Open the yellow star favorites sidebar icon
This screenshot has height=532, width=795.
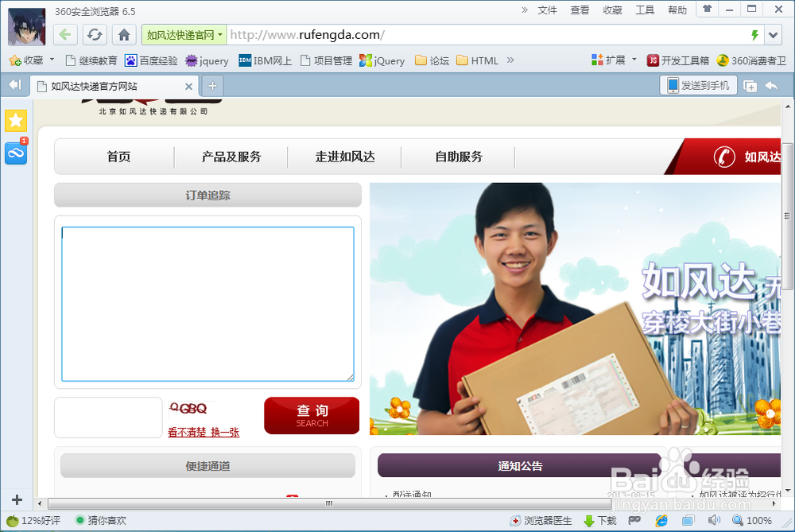[16, 121]
